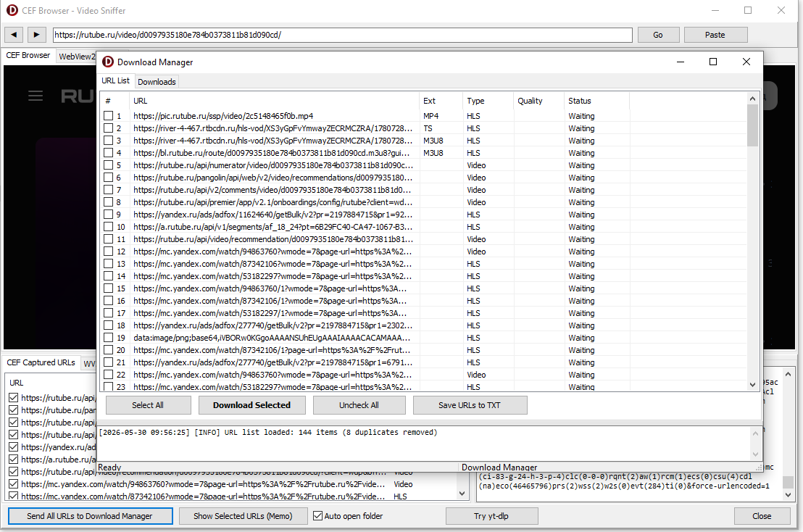Sort by the Type column header
803x532 pixels.
click(x=488, y=101)
